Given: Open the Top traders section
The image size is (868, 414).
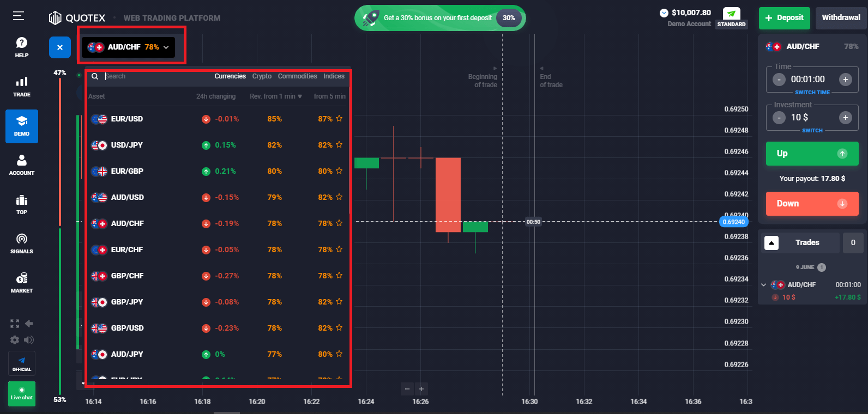Looking at the screenshot, I should click(22, 204).
